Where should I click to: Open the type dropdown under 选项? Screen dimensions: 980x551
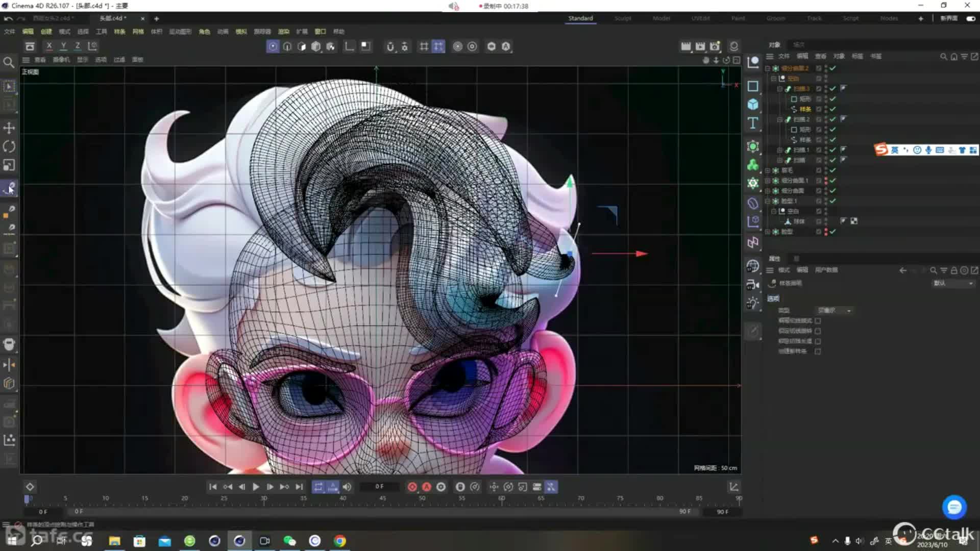[834, 310]
